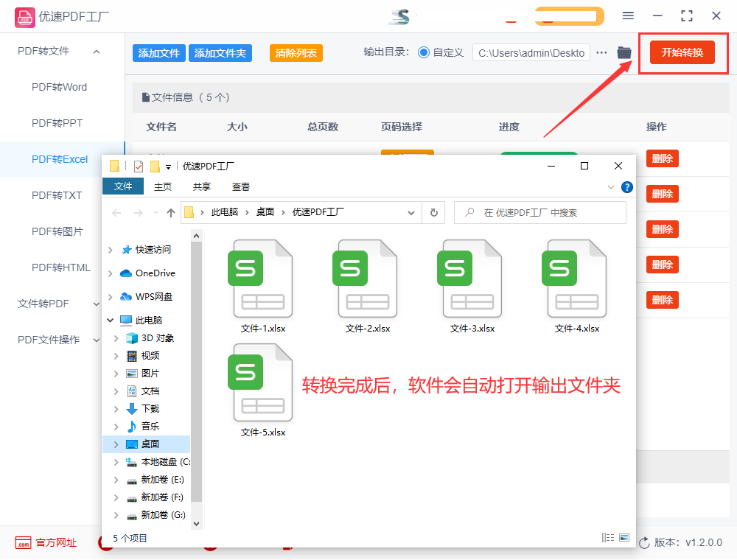Click the 优速PDF工厂 app logo icon
The width and height of the screenshot is (737, 560).
pos(24,18)
